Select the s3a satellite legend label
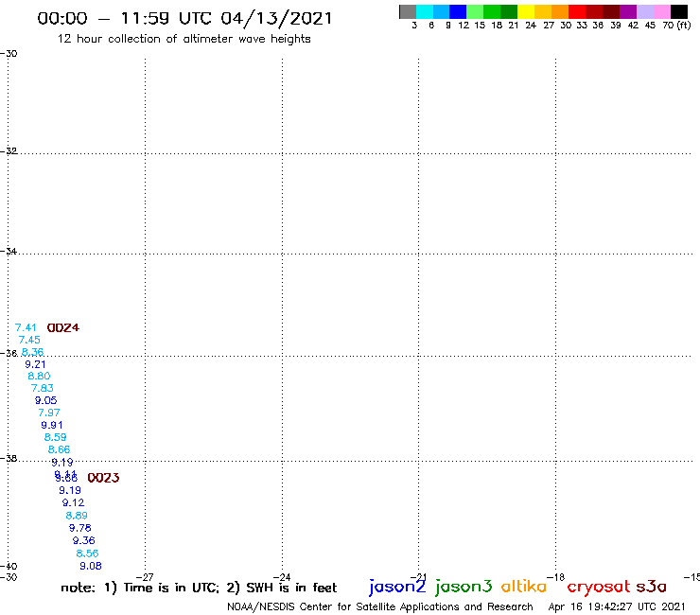 click(652, 587)
